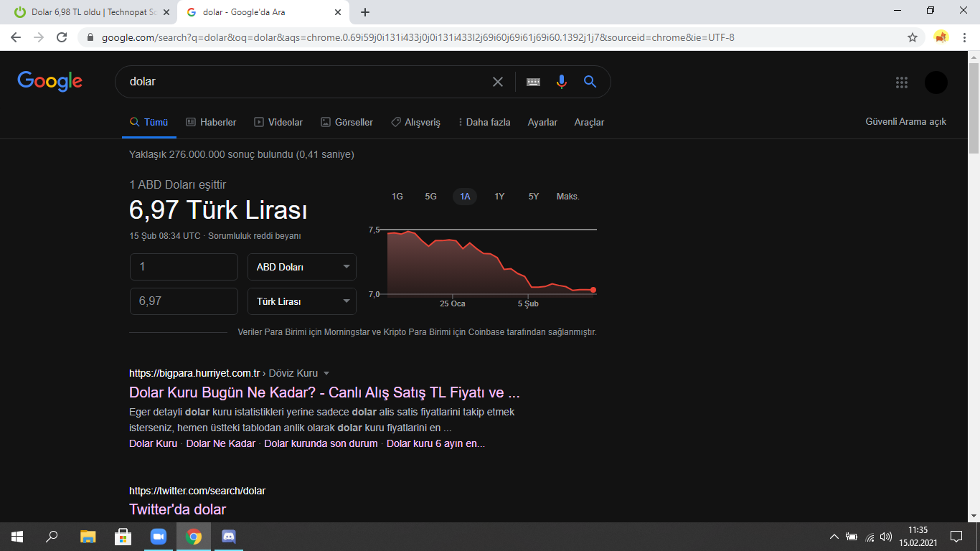The width and height of the screenshot is (980, 551).
Task: Click the page vertical scrollbar
Action: pyautogui.click(x=974, y=108)
